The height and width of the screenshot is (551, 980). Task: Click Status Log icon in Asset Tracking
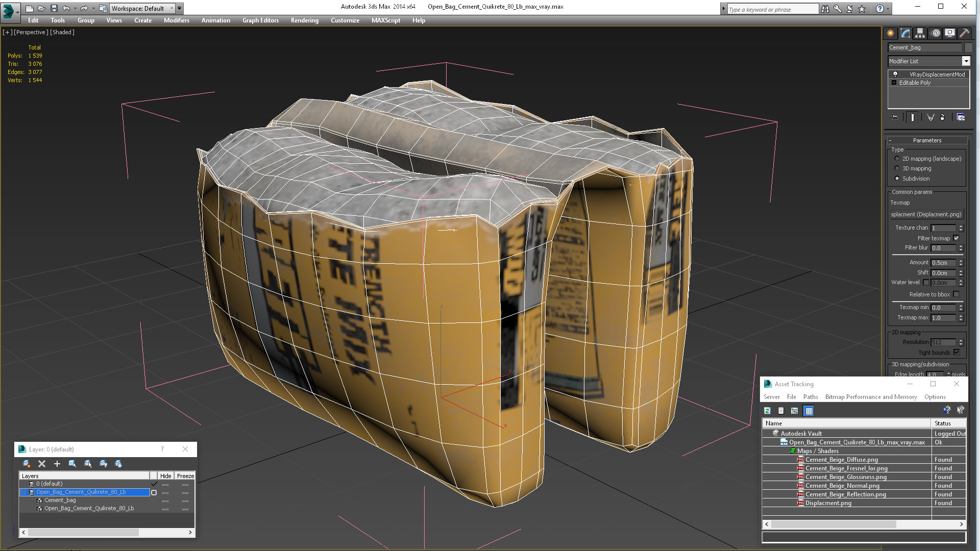[x=781, y=411]
